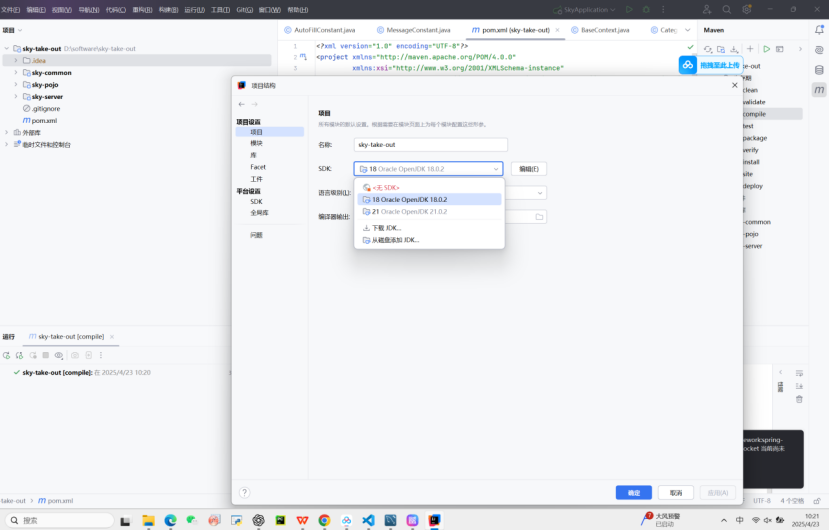Rerun the compile task in Run panel
Screen dimensions: 829x530
click(x=6, y=355)
